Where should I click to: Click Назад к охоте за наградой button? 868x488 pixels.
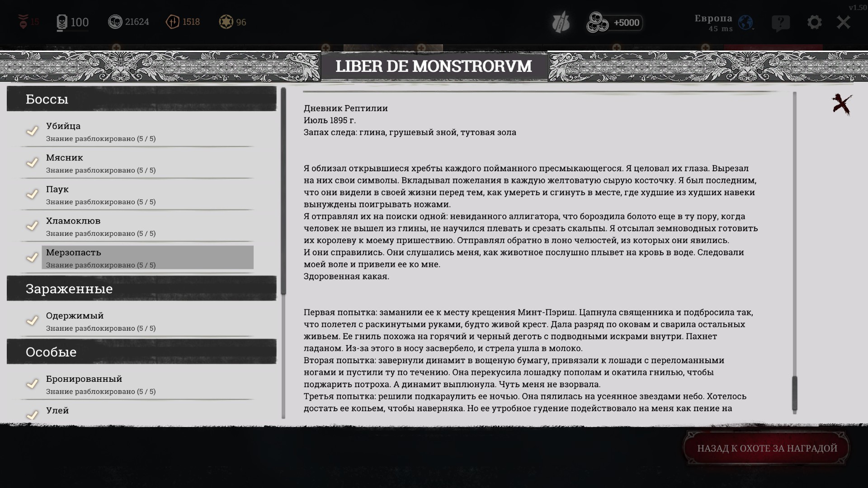pos(767,448)
